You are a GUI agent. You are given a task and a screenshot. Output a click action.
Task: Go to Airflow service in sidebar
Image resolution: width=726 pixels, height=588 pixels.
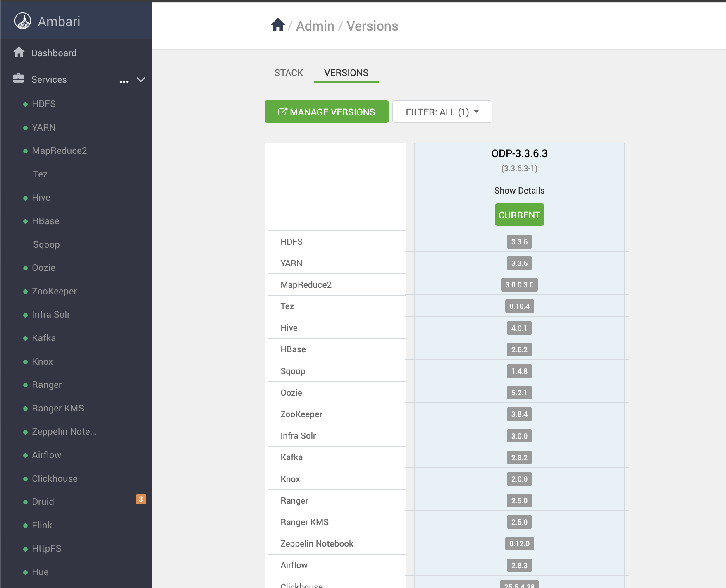(x=47, y=455)
